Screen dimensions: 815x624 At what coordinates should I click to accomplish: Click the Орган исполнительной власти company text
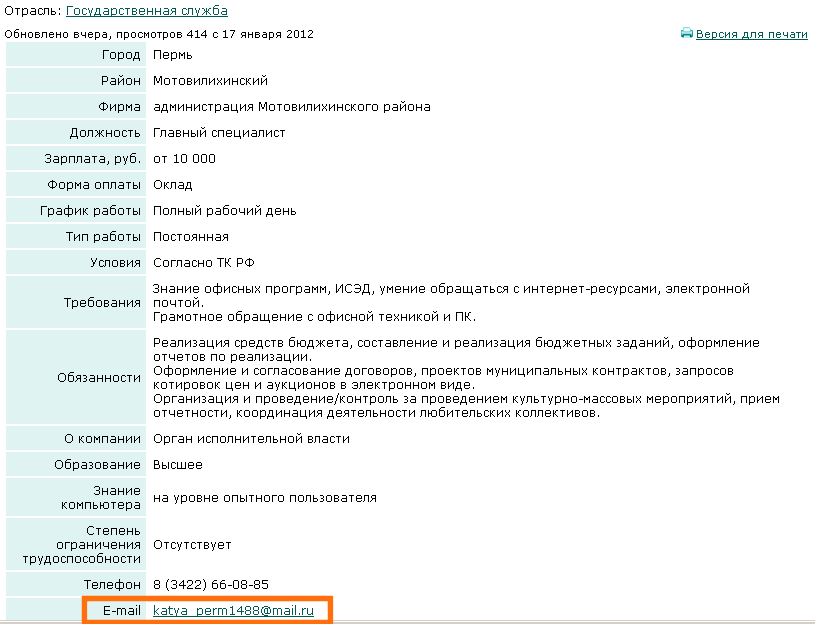pyautogui.click(x=251, y=439)
